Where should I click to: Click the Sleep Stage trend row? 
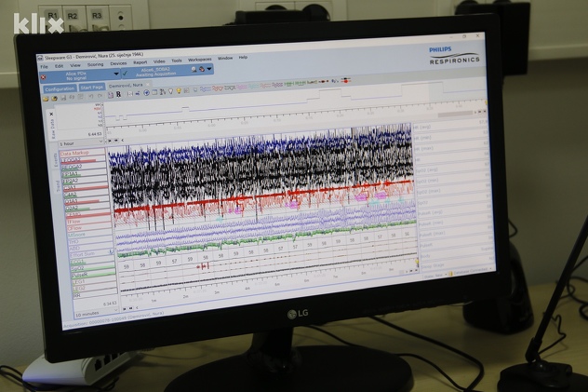click(x=457, y=264)
